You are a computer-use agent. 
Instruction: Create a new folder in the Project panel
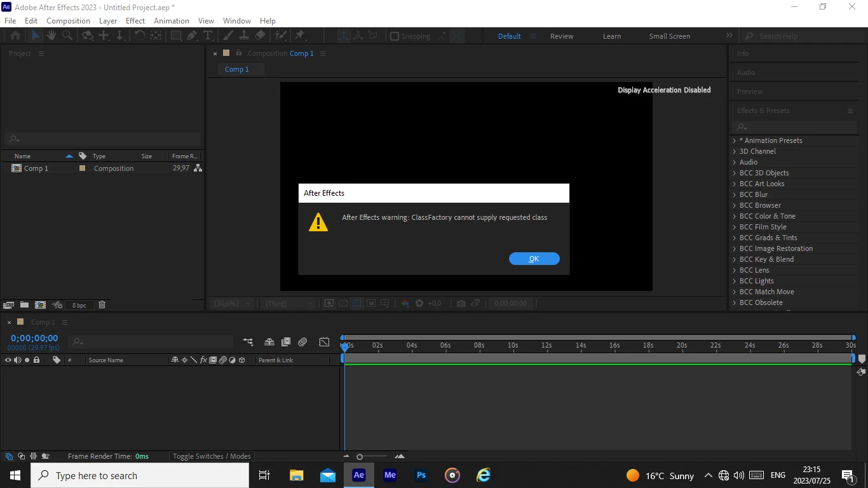24,305
